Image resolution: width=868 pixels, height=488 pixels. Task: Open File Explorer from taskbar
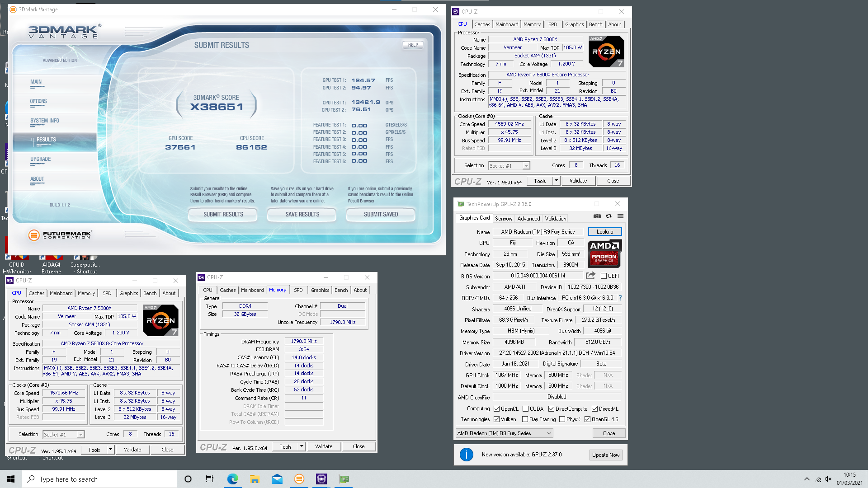pos(255,479)
